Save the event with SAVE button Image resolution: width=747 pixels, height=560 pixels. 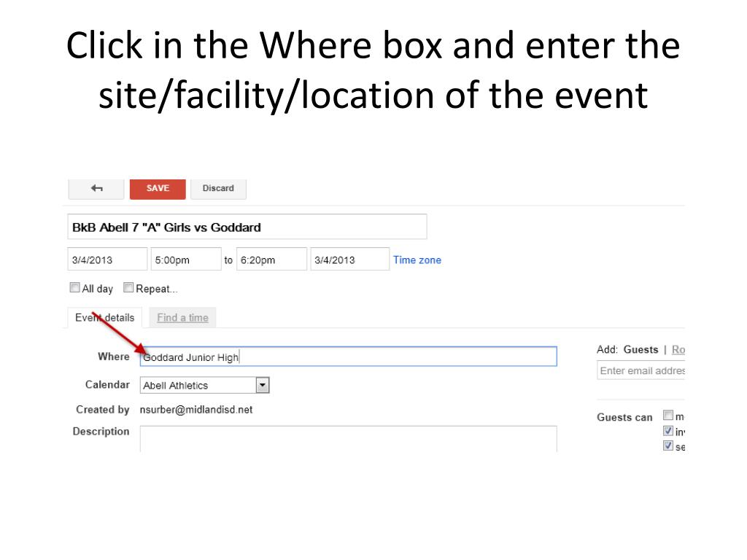pos(158,189)
